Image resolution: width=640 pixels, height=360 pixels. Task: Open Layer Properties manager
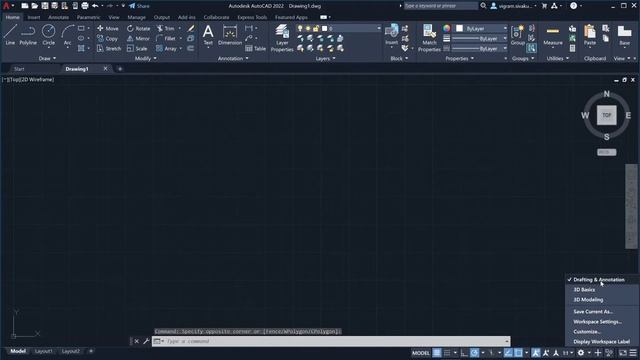pos(282,38)
